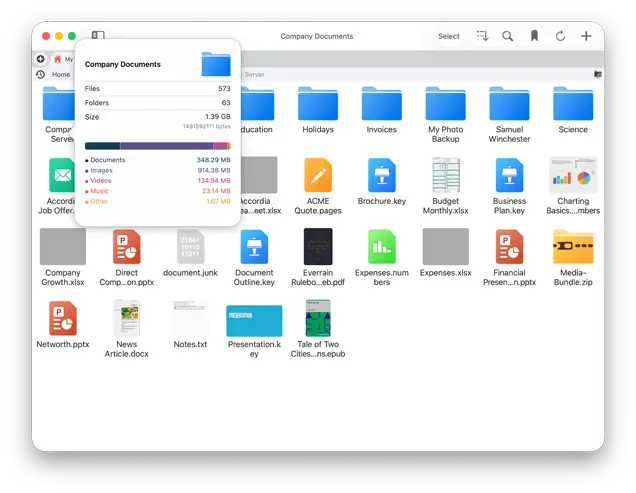Click the history clock icon
Viewport: 636px width, 493px height.
tap(41, 75)
